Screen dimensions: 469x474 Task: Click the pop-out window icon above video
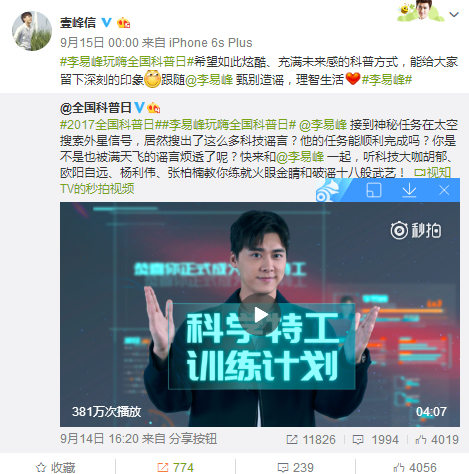(374, 190)
